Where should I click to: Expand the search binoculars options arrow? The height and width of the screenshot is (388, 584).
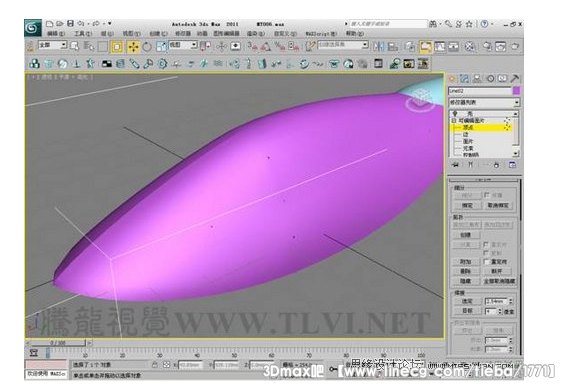[440, 24]
